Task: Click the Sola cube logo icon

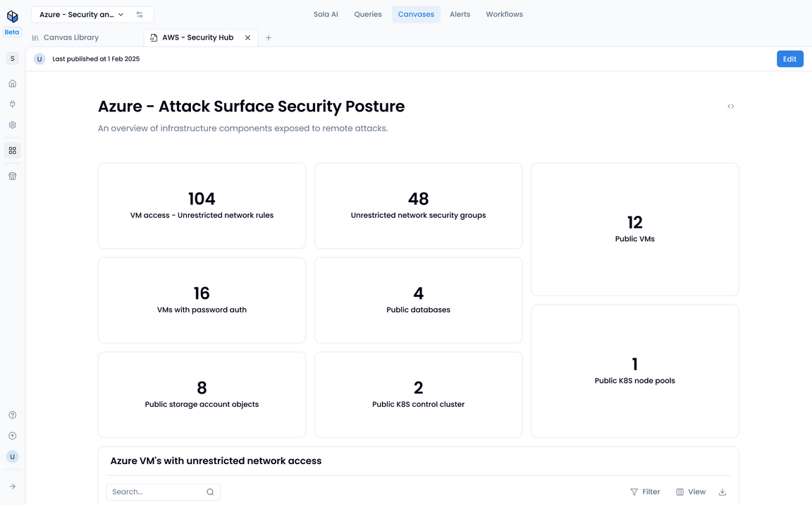Action: (13, 16)
